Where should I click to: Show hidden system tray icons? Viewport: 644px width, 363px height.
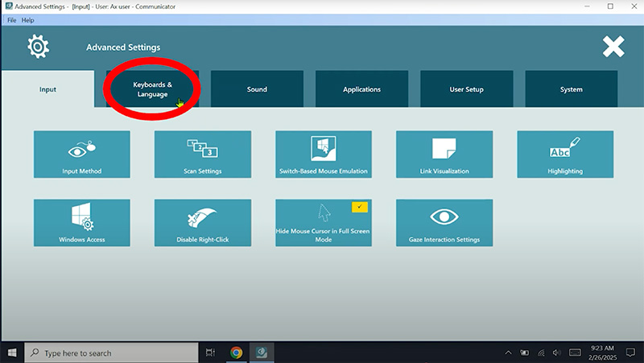click(x=508, y=353)
